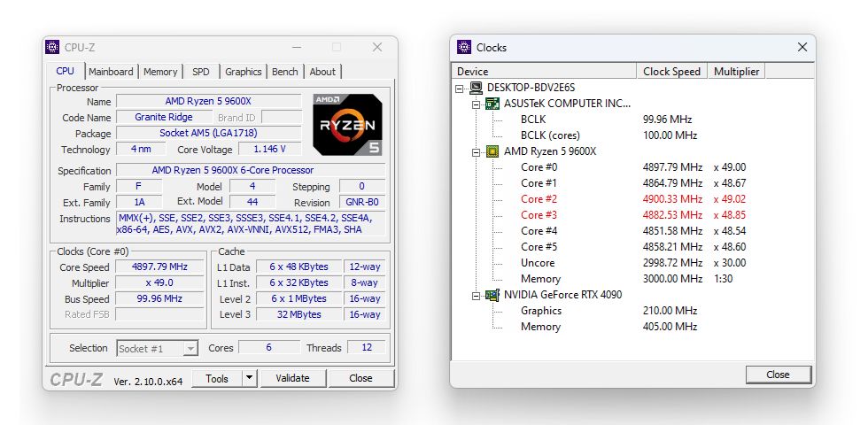Select the NVIDIA GeForce RTX 4090 tree item

(x=563, y=295)
